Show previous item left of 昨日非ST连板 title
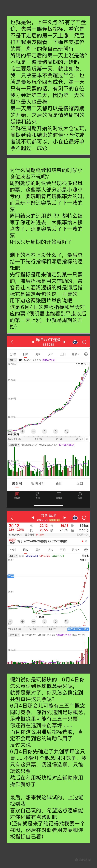 pyautogui.click(x=33, y=342)
